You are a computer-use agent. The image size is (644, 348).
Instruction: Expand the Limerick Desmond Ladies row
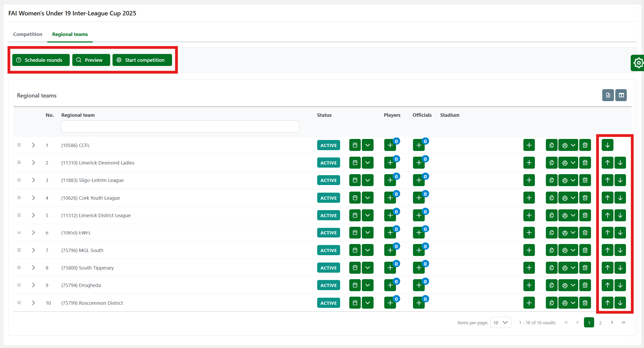tap(33, 163)
